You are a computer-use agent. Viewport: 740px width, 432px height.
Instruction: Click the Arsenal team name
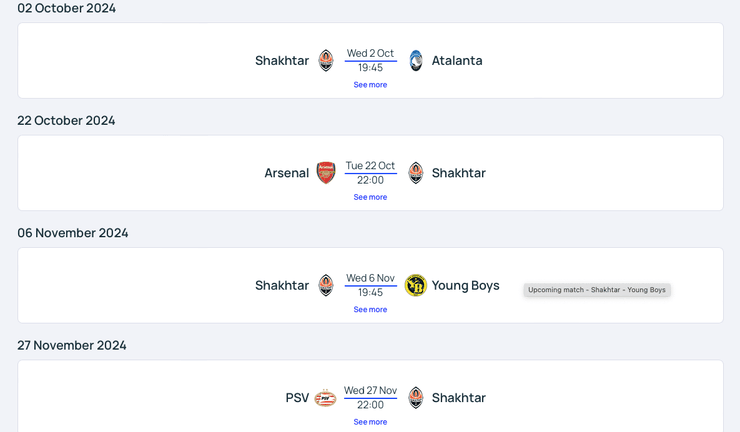coord(287,173)
